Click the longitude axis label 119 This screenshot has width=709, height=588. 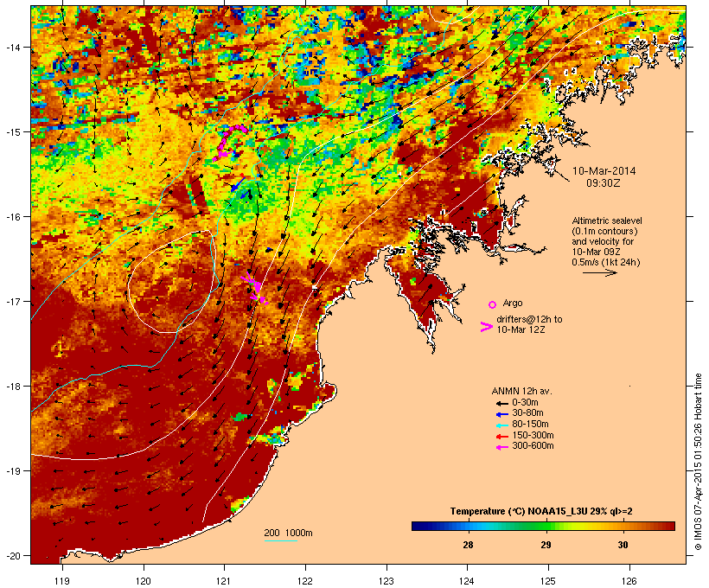62,581
